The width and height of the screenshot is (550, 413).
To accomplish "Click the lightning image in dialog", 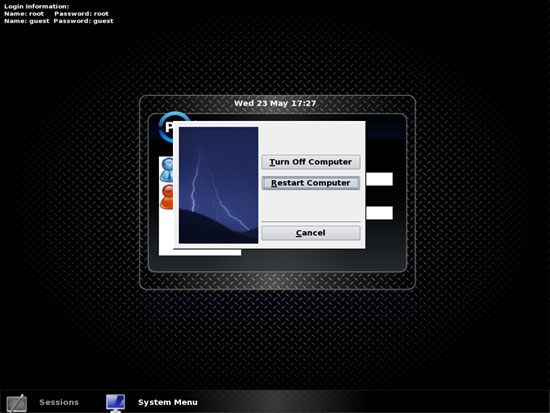I will (x=219, y=185).
